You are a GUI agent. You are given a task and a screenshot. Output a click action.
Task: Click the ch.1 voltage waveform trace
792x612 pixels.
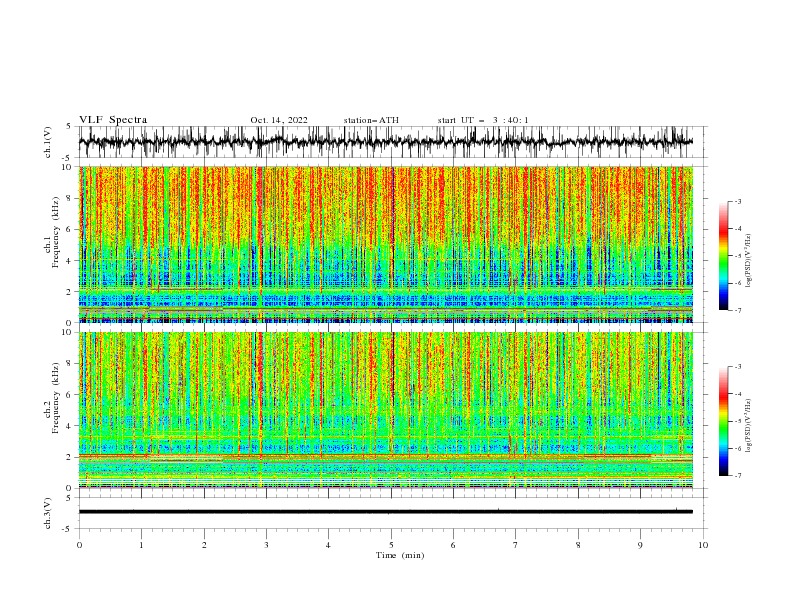(385, 142)
